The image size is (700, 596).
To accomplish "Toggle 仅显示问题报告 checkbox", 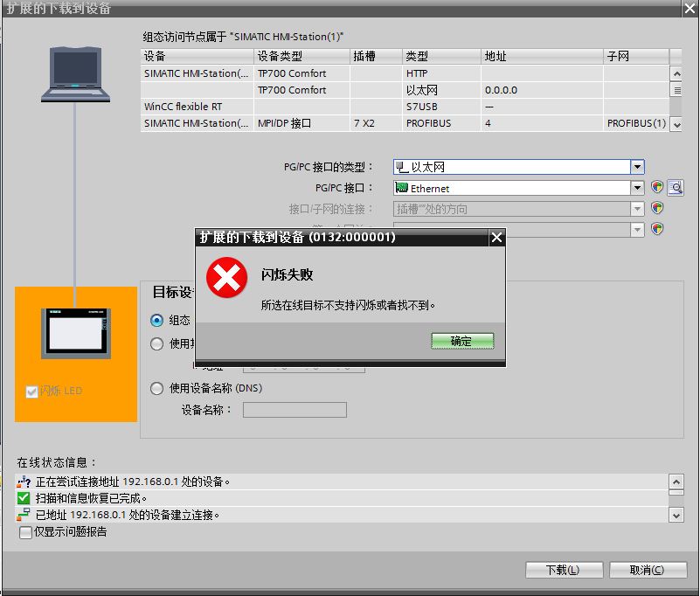I will coord(25,532).
